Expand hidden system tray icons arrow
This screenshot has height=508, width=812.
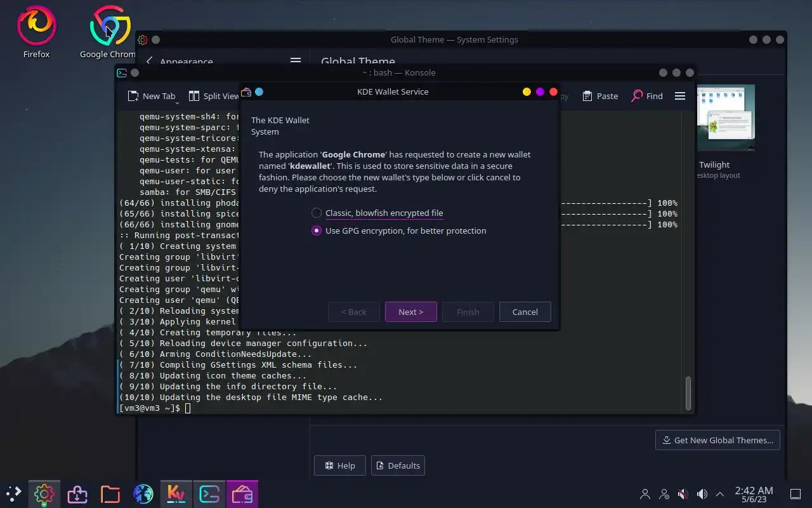(x=720, y=494)
